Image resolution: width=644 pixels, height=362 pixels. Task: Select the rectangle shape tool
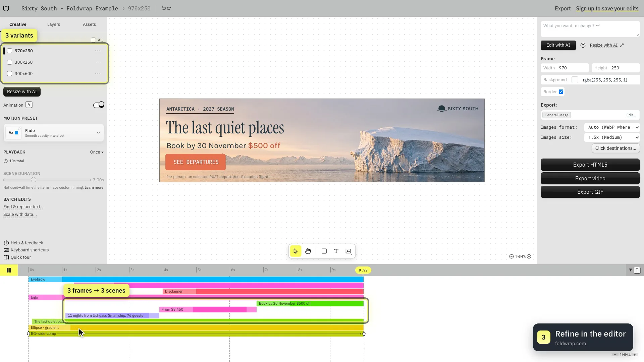(x=324, y=251)
